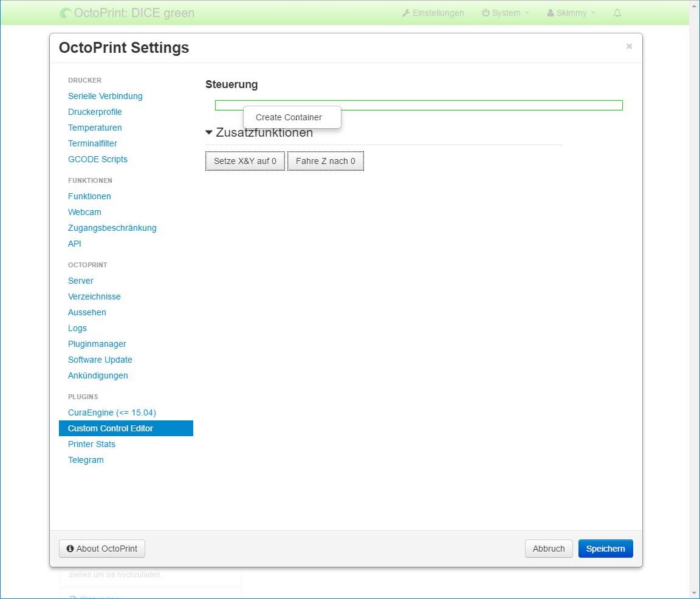Open Printer Stats plugin settings

pyautogui.click(x=92, y=444)
